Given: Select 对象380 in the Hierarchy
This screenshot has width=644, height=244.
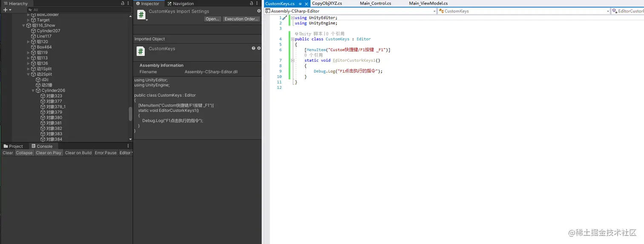Looking at the screenshot, I should click(54, 118).
